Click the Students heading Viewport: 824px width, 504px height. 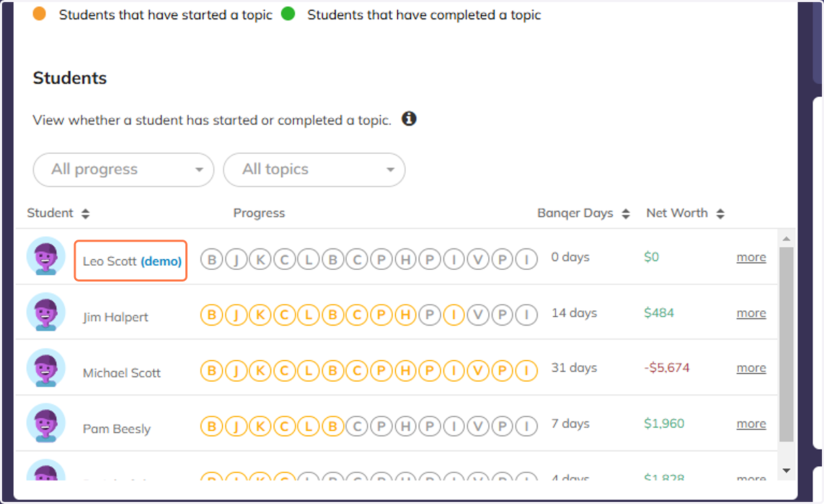70,78
